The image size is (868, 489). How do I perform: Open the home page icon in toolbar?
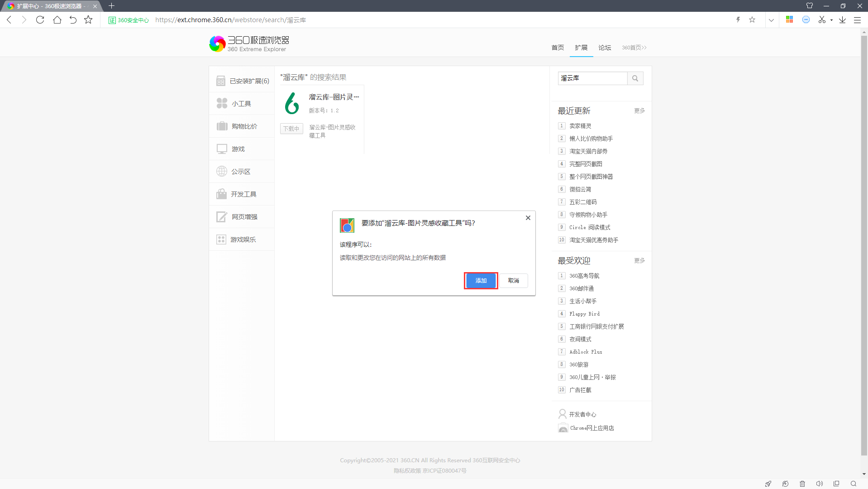[x=57, y=20]
